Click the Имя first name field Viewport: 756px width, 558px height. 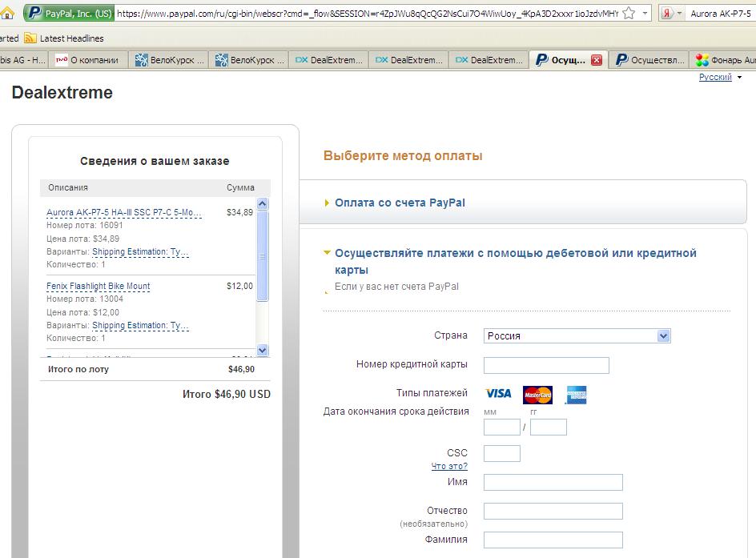[x=553, y=483]
